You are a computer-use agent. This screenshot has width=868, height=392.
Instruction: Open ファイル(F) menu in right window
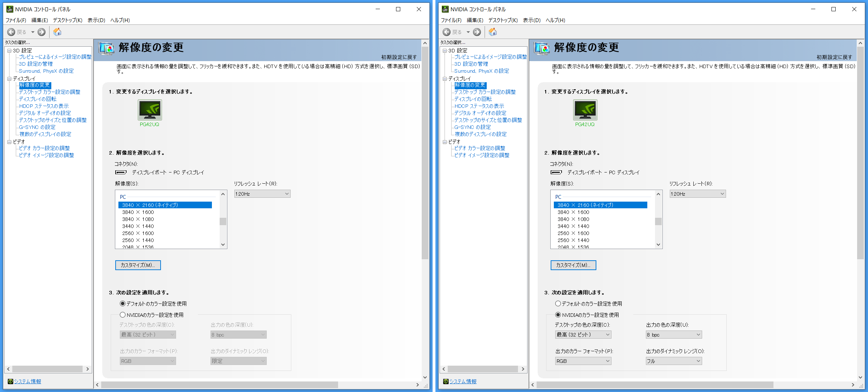point(451,20)
